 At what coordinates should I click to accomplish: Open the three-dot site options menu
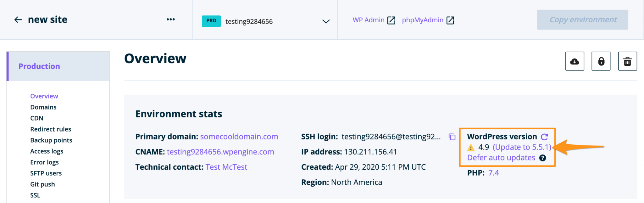pyautogui.click(x=171, y=20)
